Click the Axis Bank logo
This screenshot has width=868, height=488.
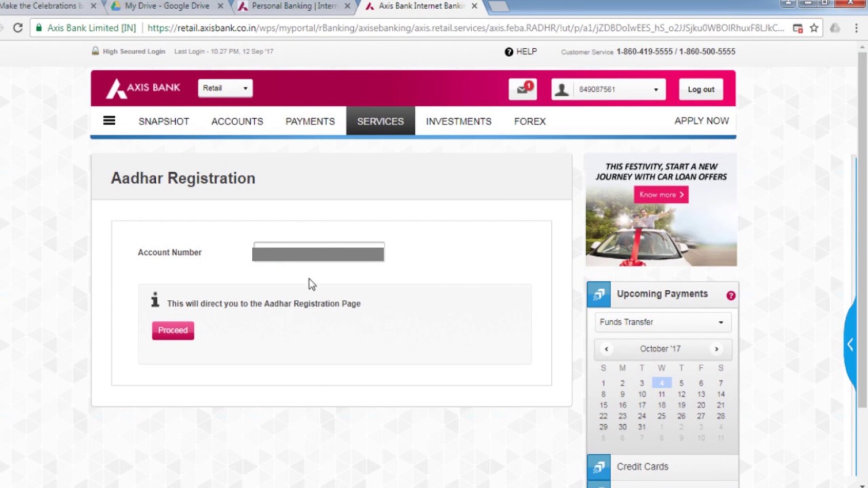(x=143, y=88)
